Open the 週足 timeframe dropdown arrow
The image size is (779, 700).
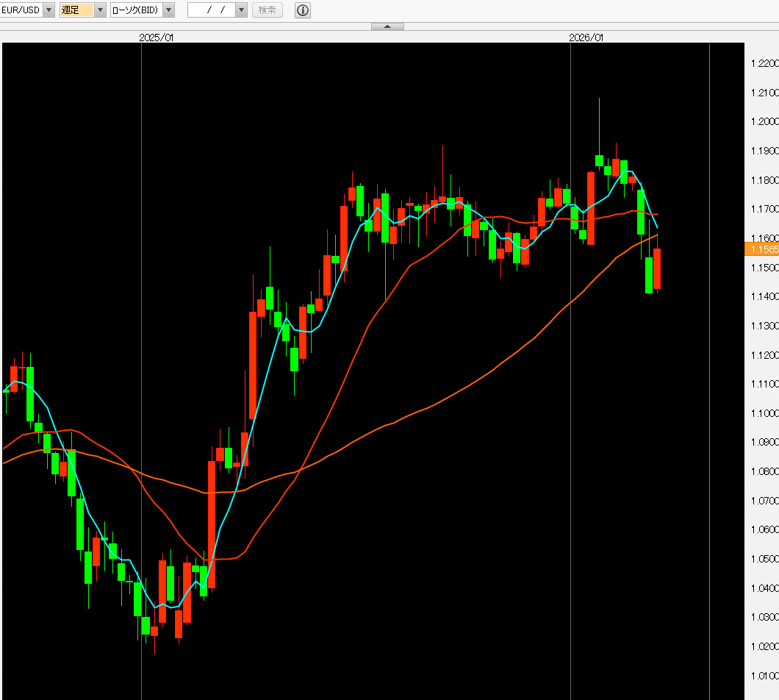100,10
